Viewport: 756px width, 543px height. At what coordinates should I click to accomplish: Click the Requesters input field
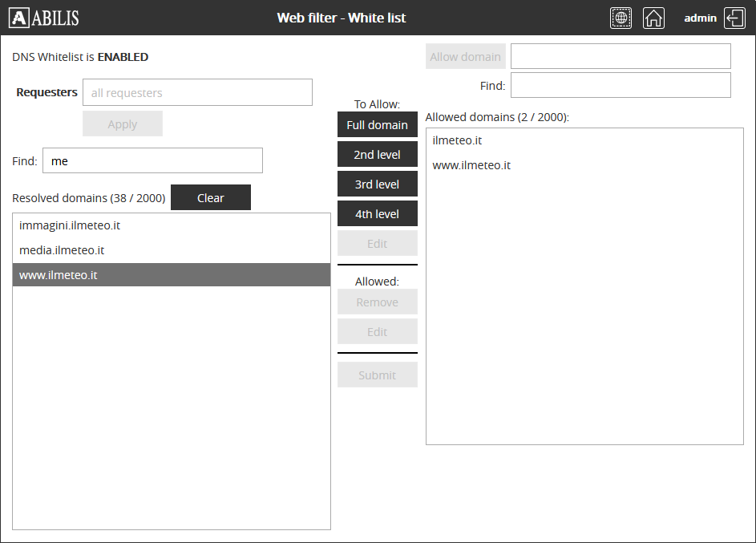(197, 92)
